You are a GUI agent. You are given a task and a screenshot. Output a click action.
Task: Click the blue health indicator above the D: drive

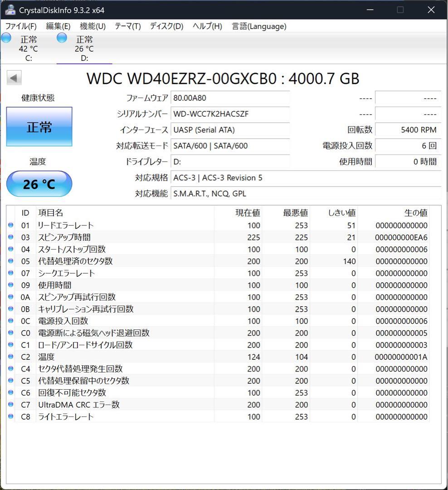(61, 39)
